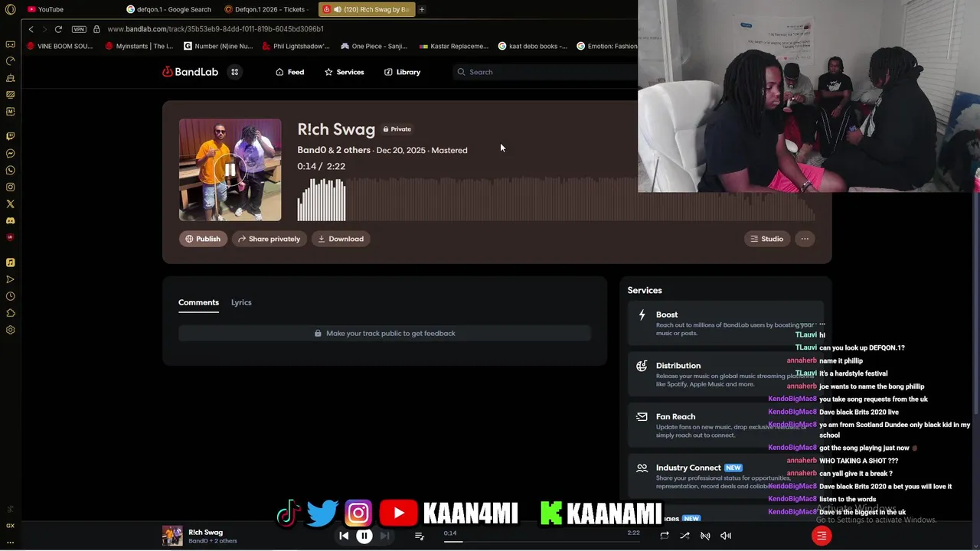View site security padlock info
The height and width of the screenshot is (551, 980).
(x=96, y=29)
